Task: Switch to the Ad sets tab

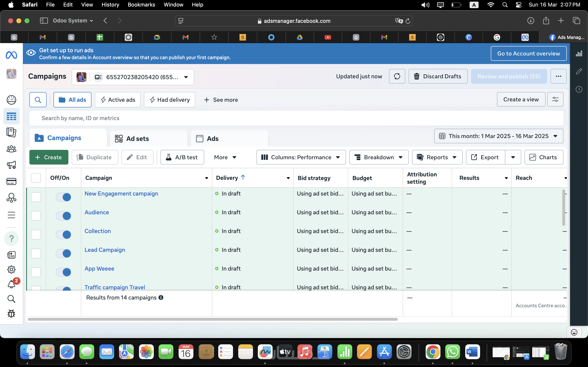Action: pyautogui.click(x=138, y=139)
